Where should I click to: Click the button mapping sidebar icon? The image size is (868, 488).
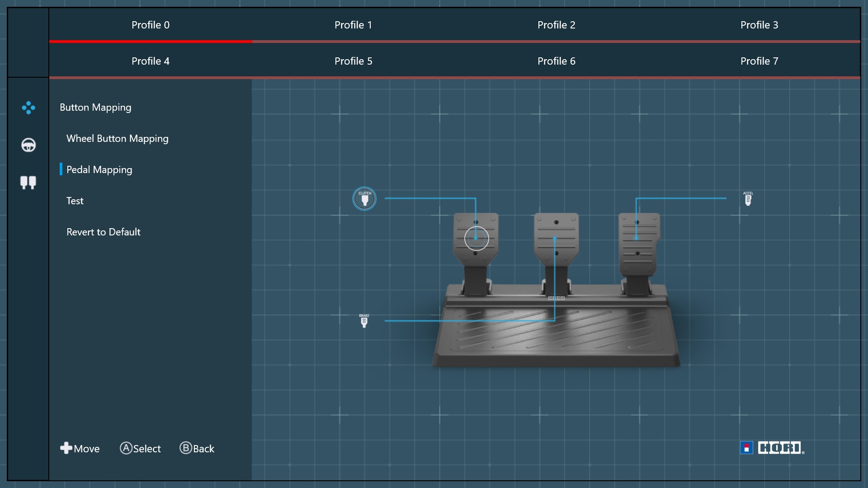point(28,108)
